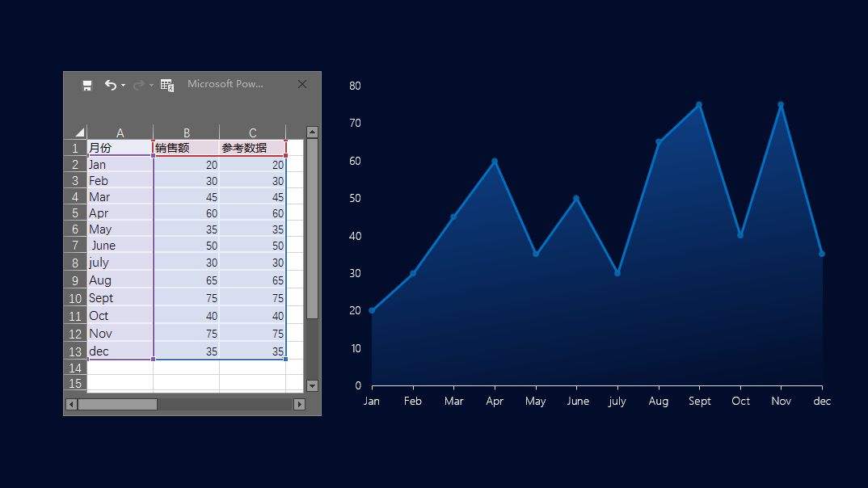Screen dimensions: 868x488
Task: Select row 14 header
Action: coord(75,368)
